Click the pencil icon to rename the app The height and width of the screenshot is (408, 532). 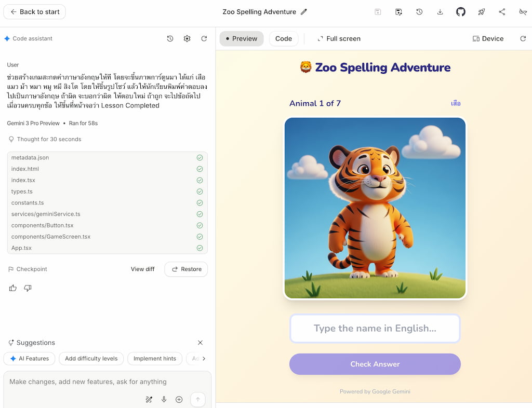coord(304,12)
